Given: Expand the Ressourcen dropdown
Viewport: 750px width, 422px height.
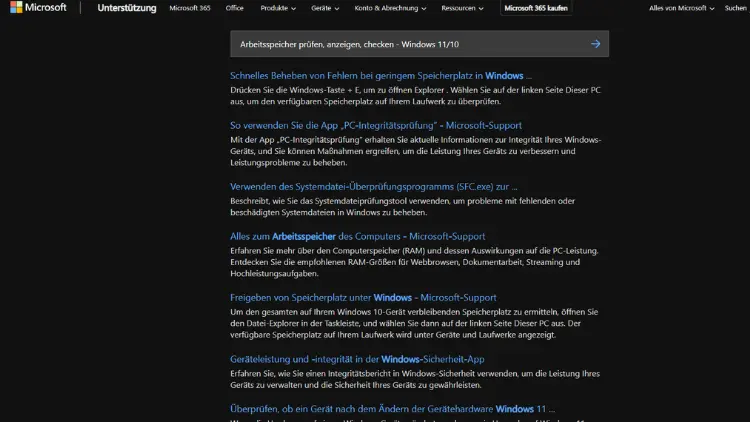Looking at the screenshot, I should coord(462,8).
